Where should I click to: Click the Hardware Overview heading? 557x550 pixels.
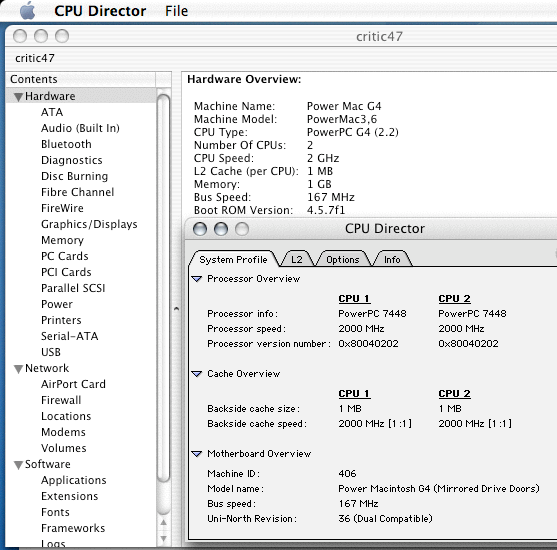tap(244, 79)
